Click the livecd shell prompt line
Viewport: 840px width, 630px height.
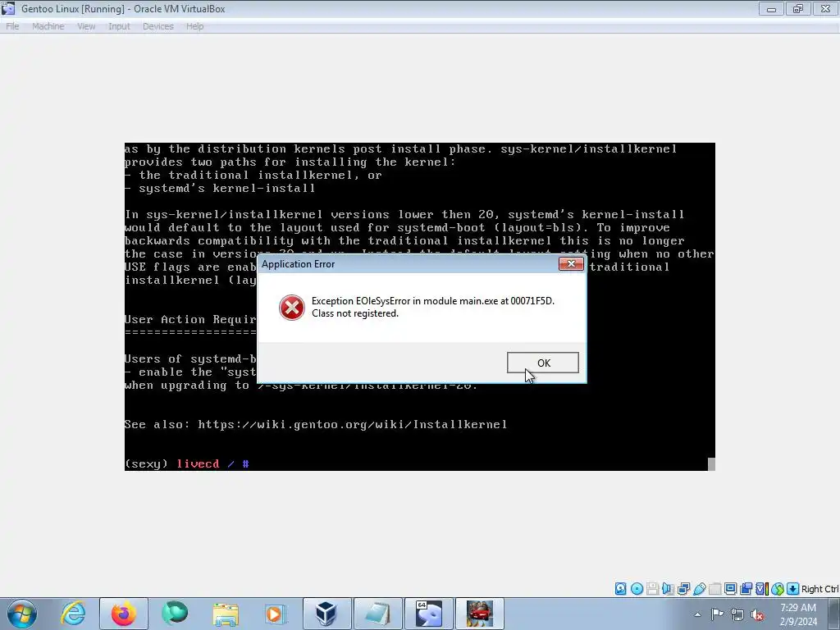tap(186, 463)
